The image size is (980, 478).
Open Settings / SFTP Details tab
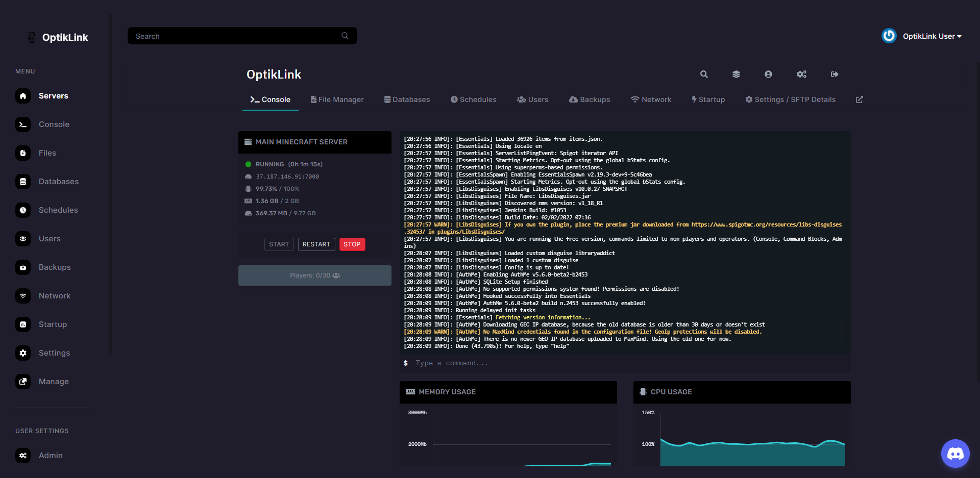(790, 99)
